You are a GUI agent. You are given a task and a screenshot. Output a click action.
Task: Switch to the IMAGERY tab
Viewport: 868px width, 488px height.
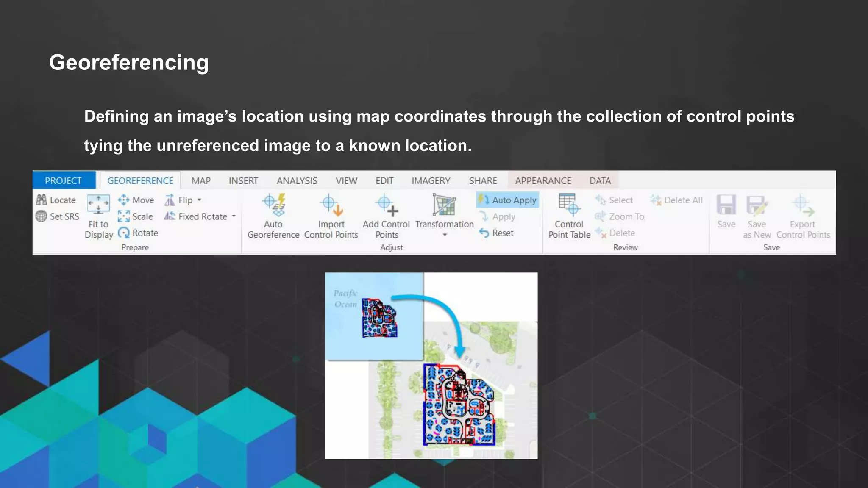[431, 181]
